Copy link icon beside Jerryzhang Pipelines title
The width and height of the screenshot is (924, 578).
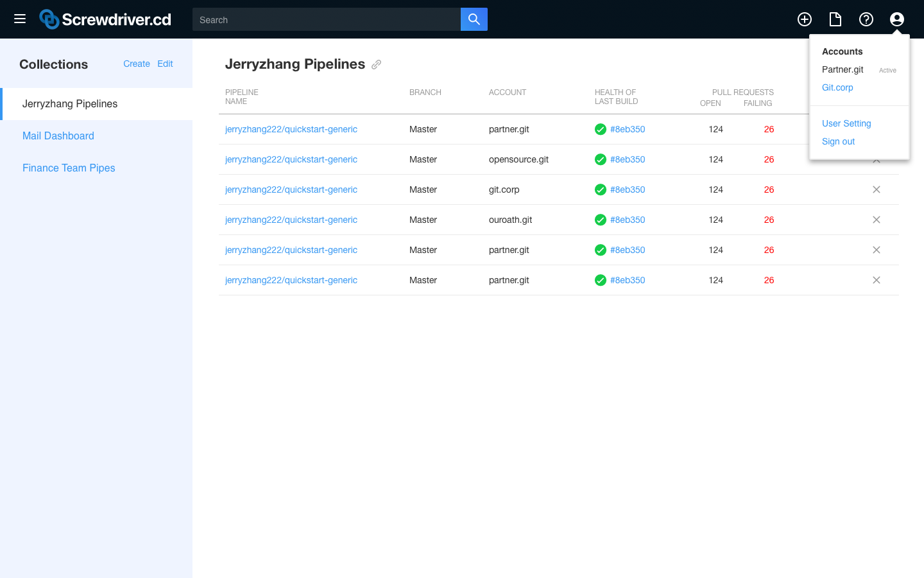[x=377, y=64]
